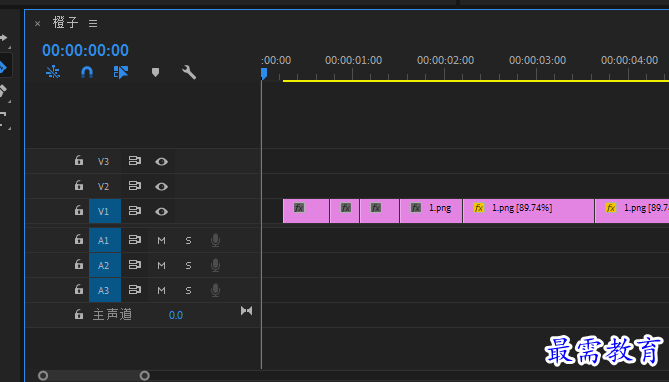This screenshot has height=382, width=669.
Task: Toggle sync lock on A1
Action: point(135,239)
